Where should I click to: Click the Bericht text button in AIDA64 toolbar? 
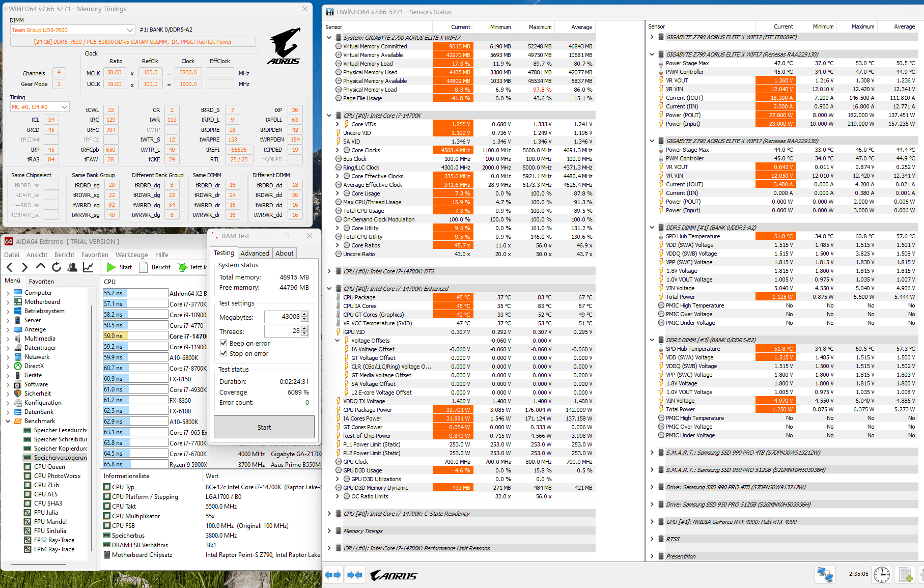161,267
